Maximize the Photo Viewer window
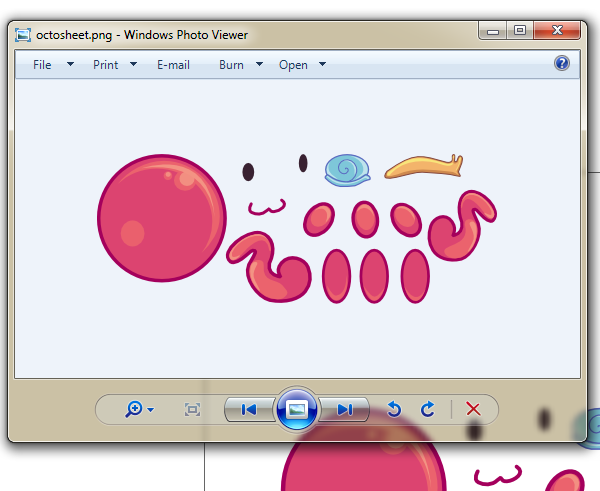 click(520, 32)
